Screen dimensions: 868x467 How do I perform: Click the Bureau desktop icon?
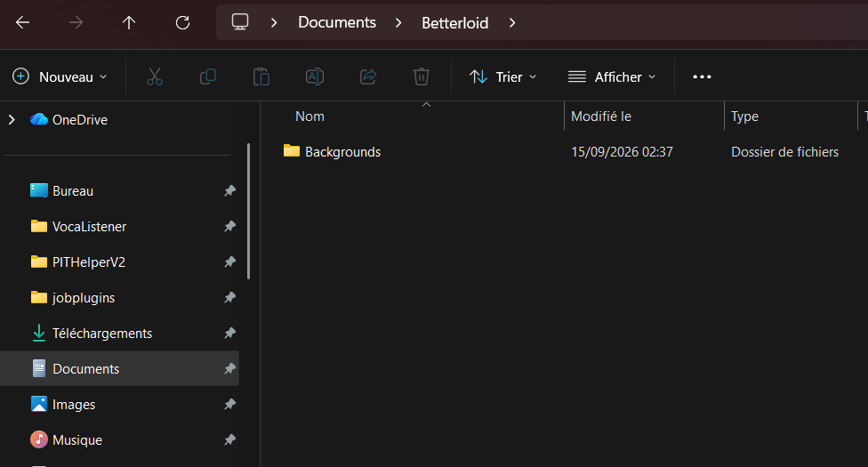(39, 190)
